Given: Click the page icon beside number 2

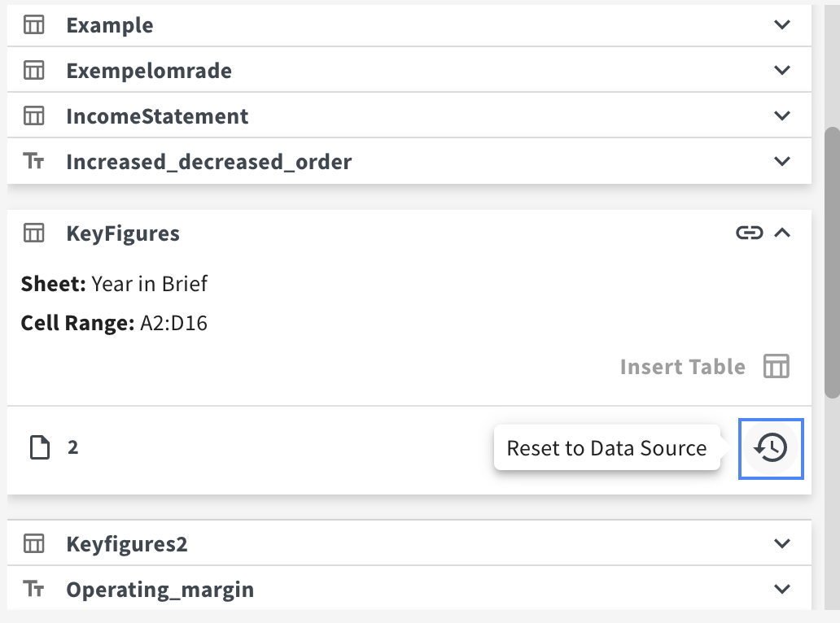Looking at the screenshot, I should tap(40, 447).
